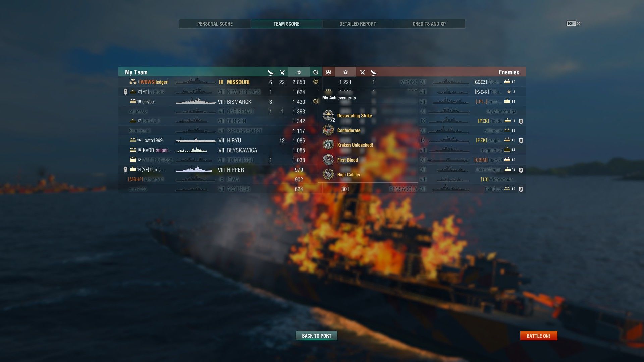
Task: Click the Battle On! button
Action: click(539, 336)
